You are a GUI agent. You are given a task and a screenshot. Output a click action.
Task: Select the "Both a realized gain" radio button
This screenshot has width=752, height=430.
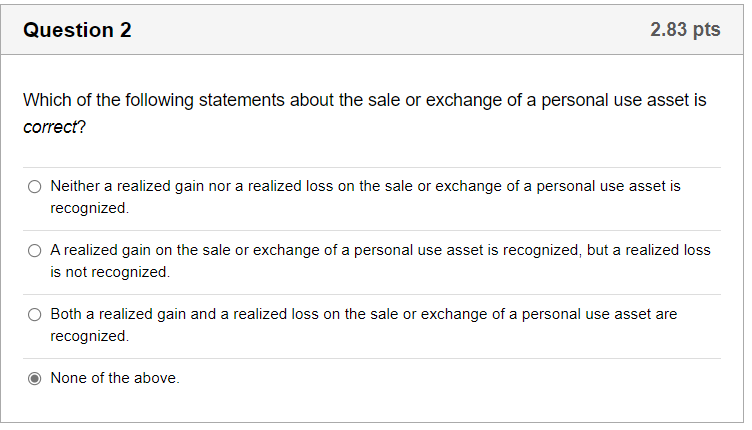tap(35, 314)
